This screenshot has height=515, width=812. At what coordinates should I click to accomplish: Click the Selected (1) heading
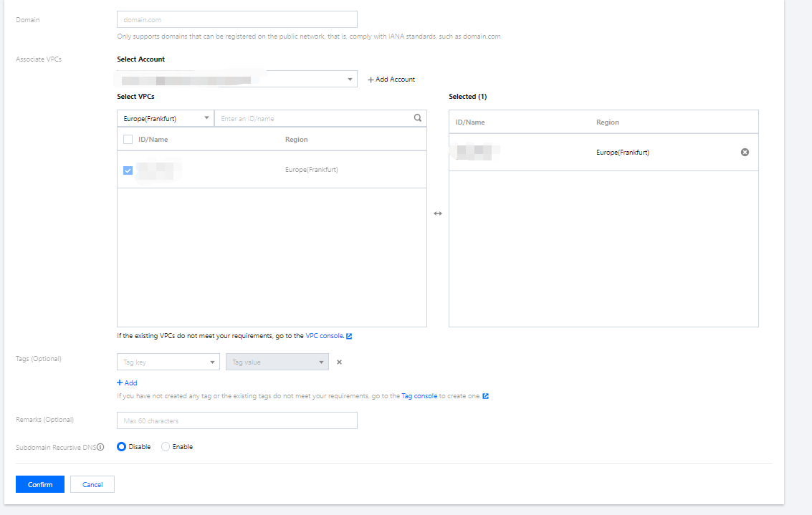[x=467, y=97]
